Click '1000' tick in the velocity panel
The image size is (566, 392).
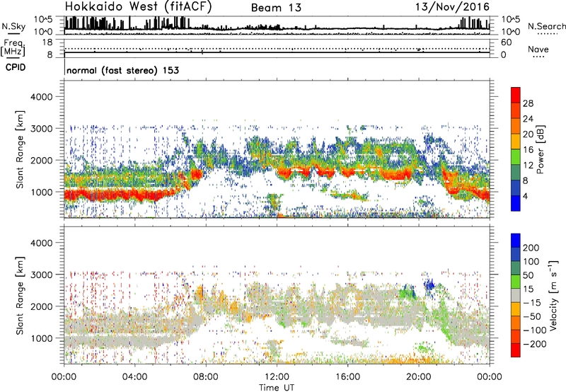[x=41, y=338]
